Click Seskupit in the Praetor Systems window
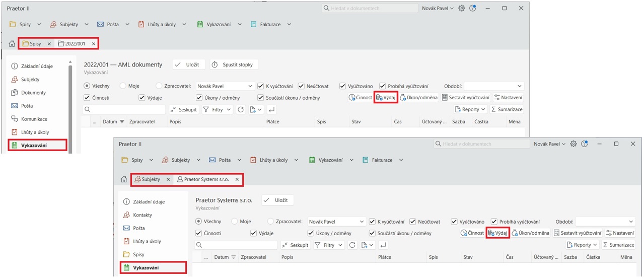644x279 pixels. click(295, 245)
